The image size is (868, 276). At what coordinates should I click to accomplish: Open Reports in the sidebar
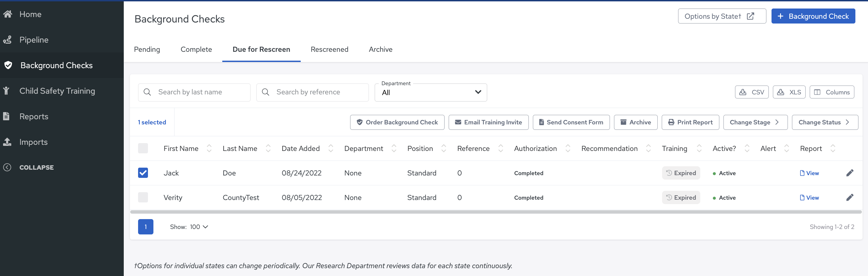34,117
